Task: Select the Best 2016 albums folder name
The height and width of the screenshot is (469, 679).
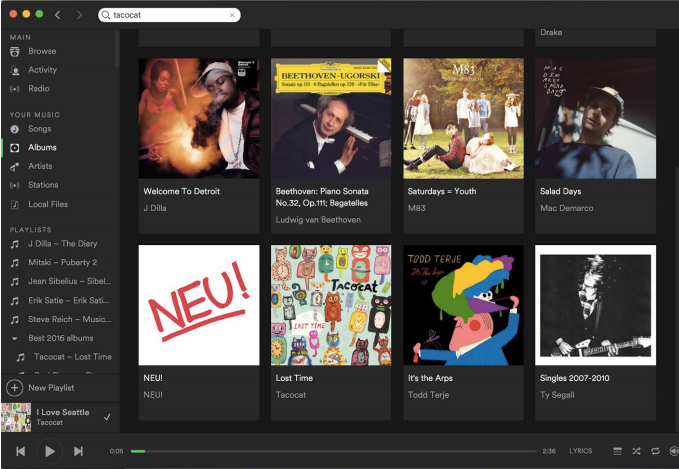Action: [x=61, y=338]
